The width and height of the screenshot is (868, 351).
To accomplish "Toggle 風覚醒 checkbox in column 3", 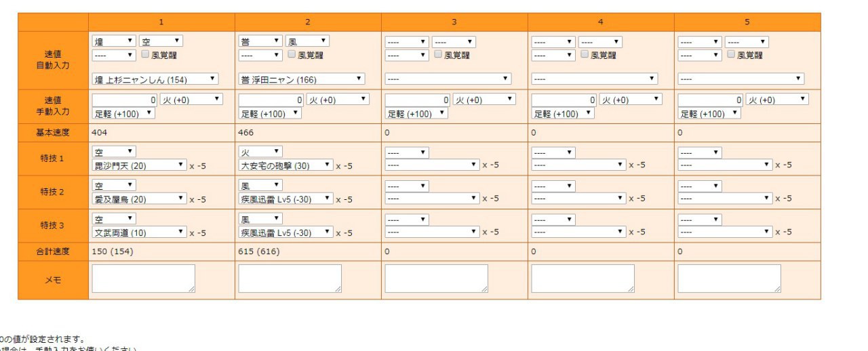I will (439, 55).
